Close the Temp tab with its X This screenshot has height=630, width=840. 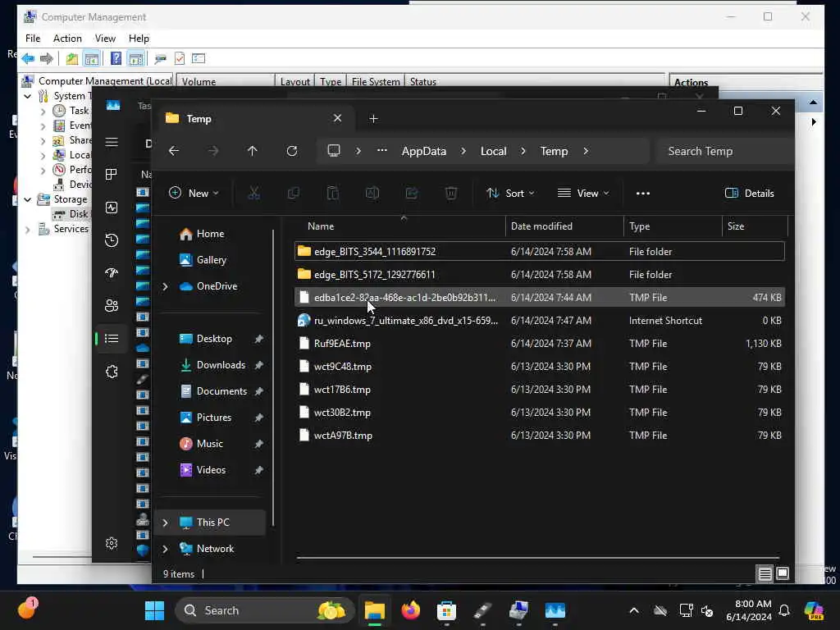pos(337,118)
